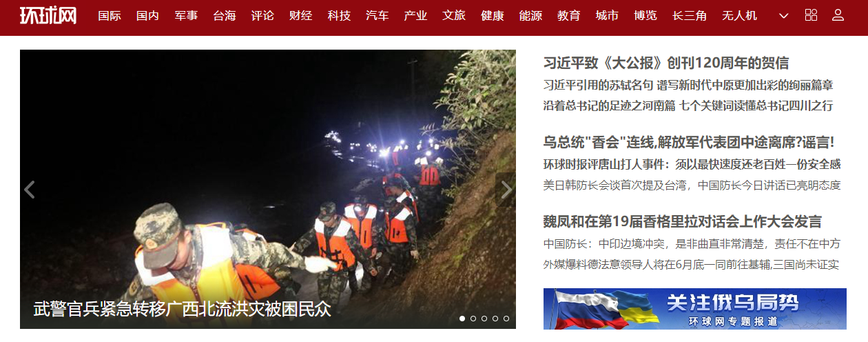Open the grid apps icon in header
This screenshot has width=868, height=342.
pyautogui.click(x=811, y=15)
